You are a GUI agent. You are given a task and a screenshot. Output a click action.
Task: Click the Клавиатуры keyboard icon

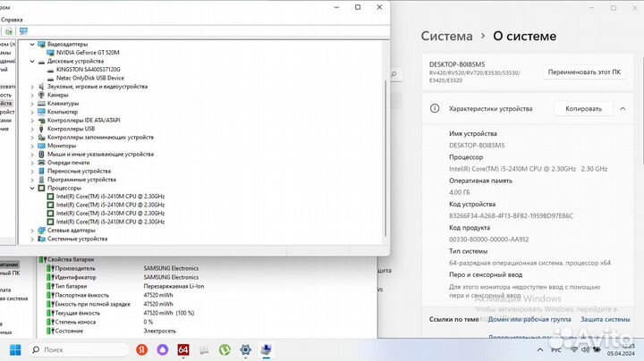(x=41, y=104)
